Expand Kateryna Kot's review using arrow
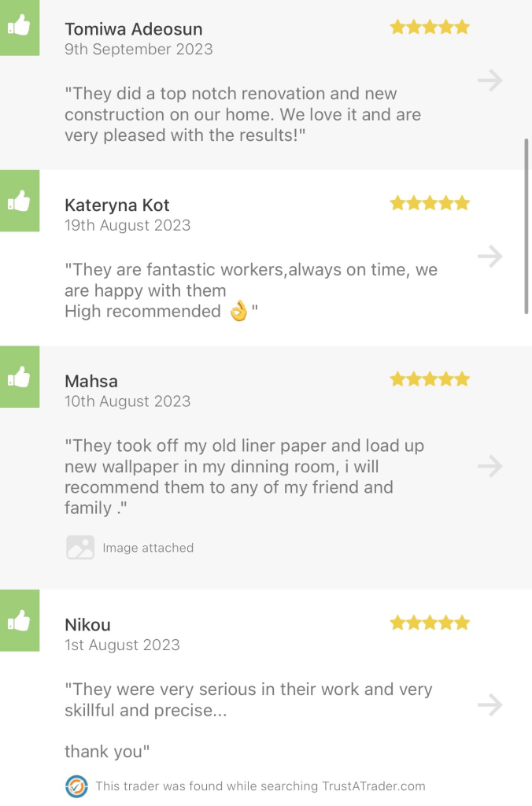The height and width of the screenshot is (806, 532). (x=490, y=257)
